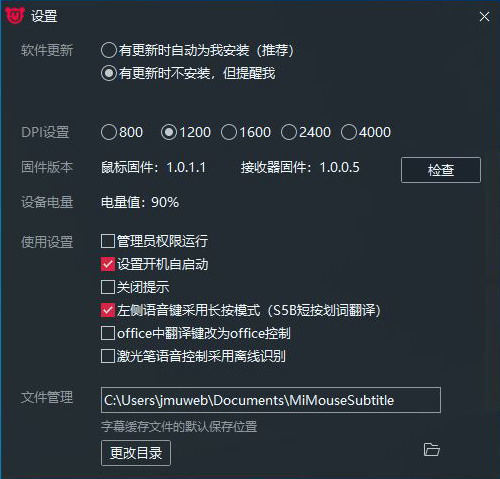The height and width of the screenshot is (479, 500).
Task: Click the MiMouseSubtitle path field
Action: click(271, 400)
